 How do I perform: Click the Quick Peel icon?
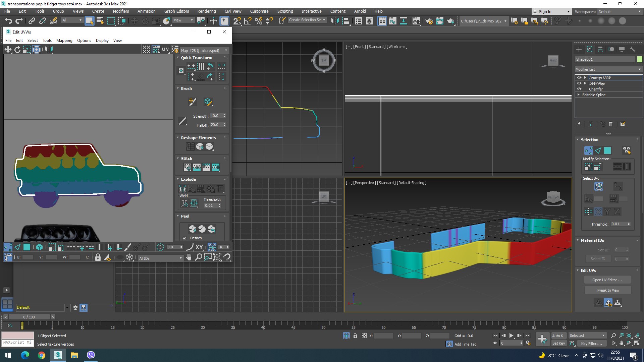coord(193,229)
